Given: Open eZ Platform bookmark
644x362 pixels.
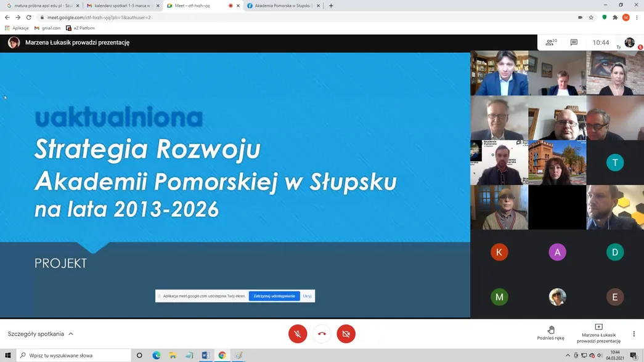Looking at the screenshot, I should tap(80, 28).
